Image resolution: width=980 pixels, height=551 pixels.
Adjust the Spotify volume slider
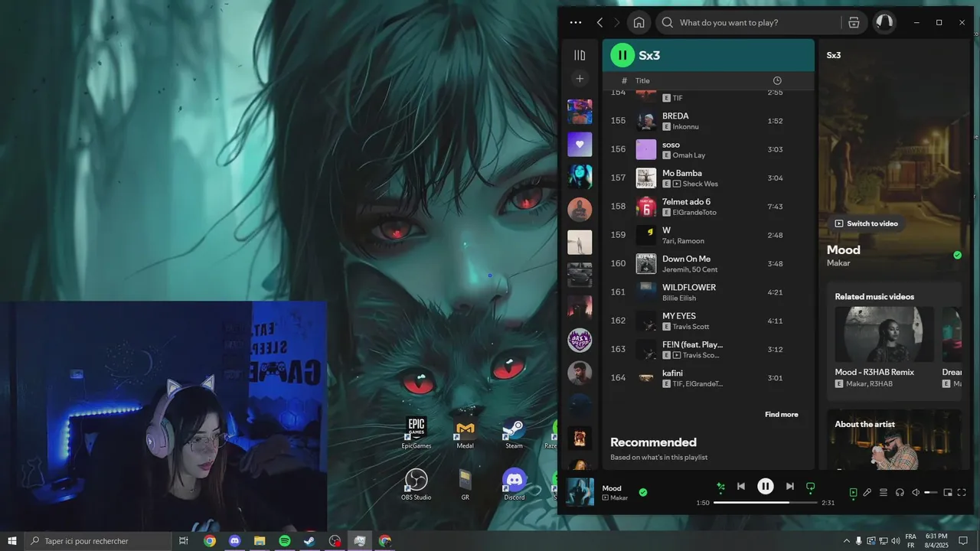(931, 493)
